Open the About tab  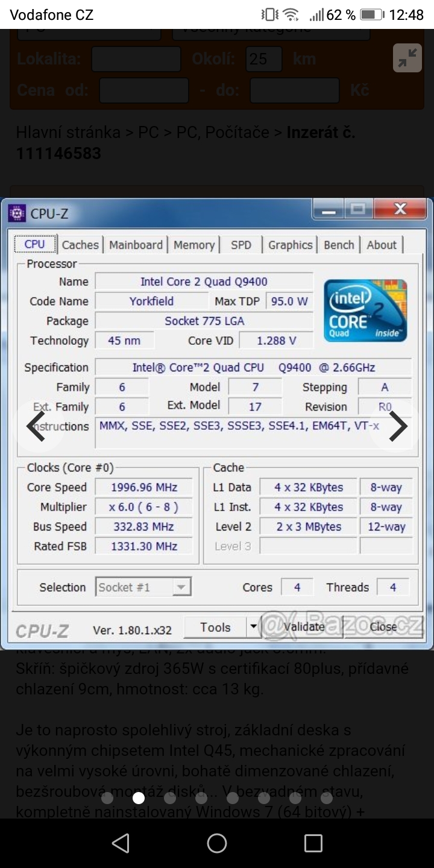click(x=382, y=245)
